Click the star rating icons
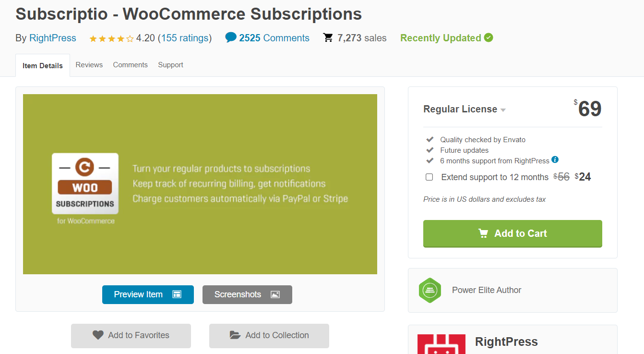Screen dimensions: 644x354 coord(111,38)
